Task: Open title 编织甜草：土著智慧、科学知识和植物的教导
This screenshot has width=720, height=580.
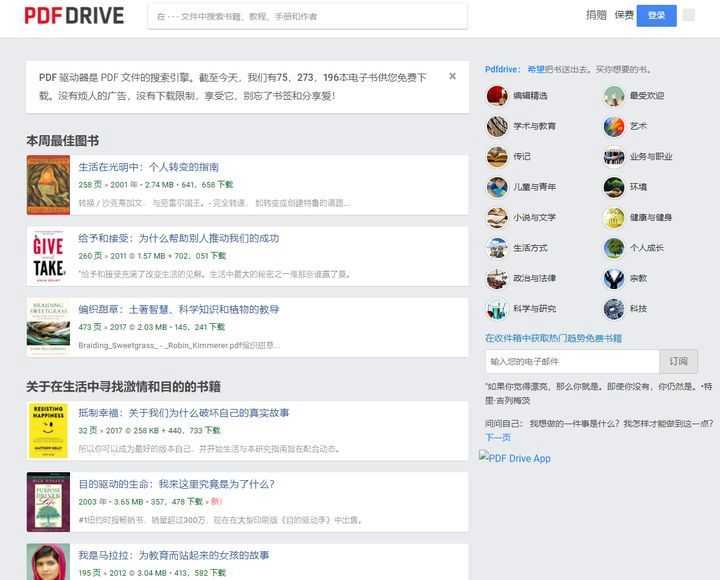Action: tap(179, 310)
